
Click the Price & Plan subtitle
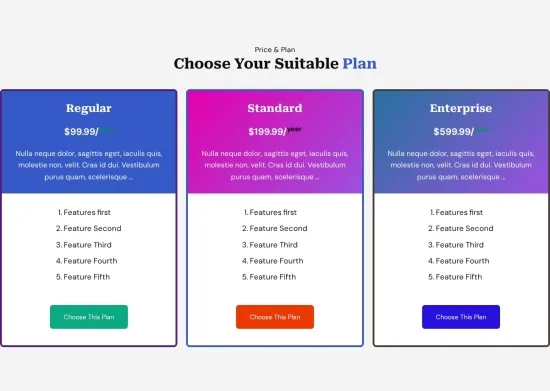pyautogui.click(x=275, y=50)
